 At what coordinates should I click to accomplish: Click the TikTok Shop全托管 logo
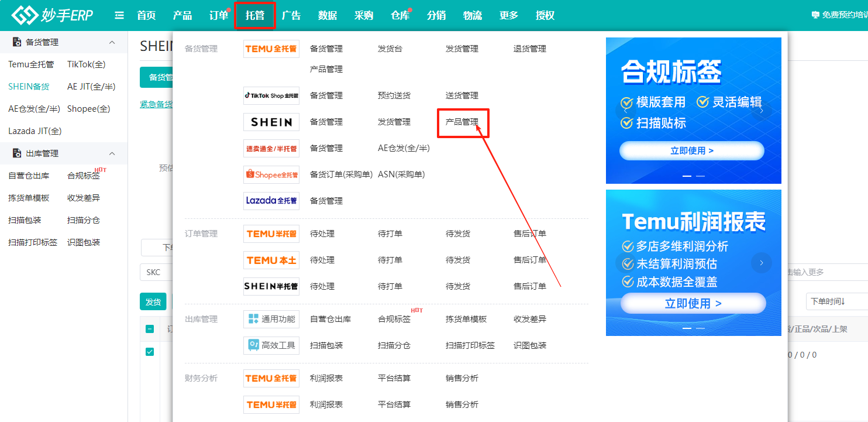[271, 95]
